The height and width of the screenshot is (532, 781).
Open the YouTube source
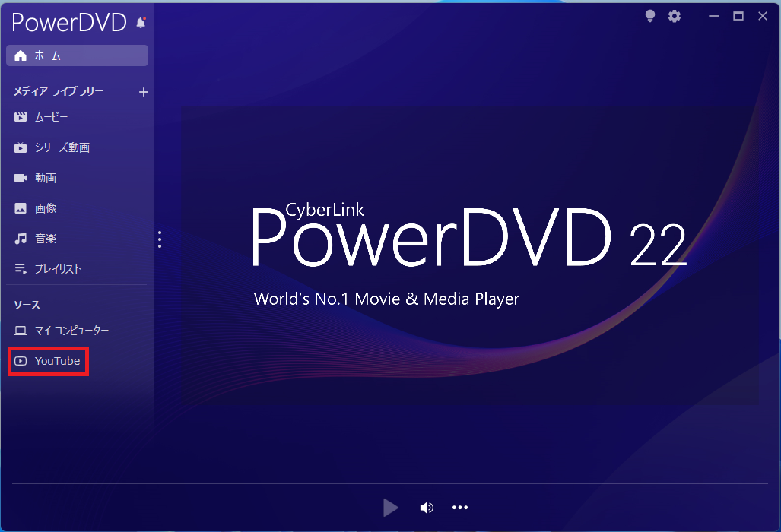click(x=49, y=361)
